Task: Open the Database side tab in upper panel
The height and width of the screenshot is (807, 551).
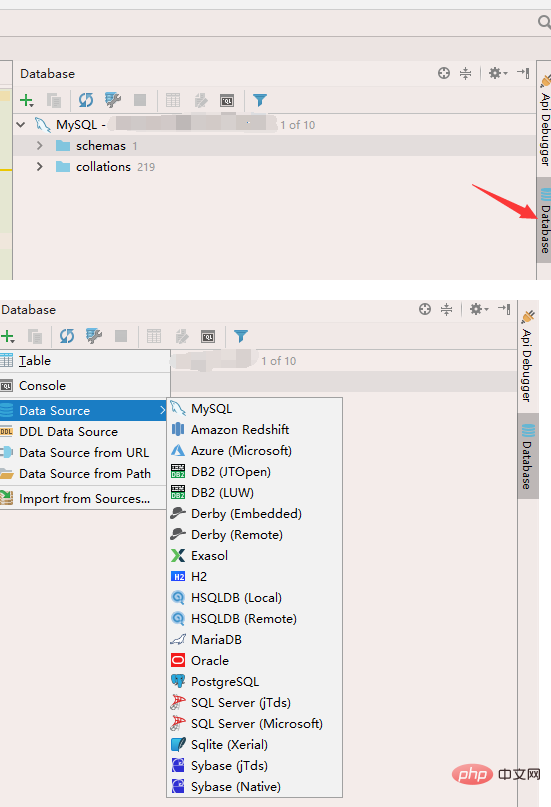Action: pyautogui.click(x=544, y=220)
